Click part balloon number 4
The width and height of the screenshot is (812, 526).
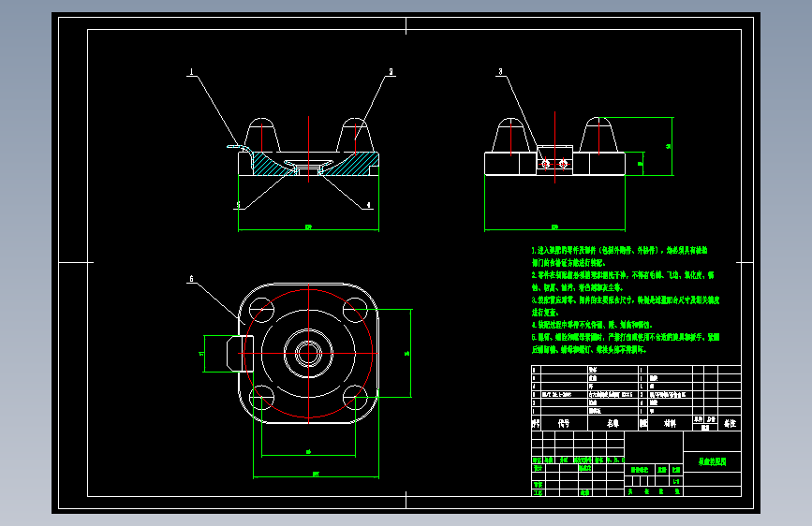pyautogui.click(x=369, y=205)
